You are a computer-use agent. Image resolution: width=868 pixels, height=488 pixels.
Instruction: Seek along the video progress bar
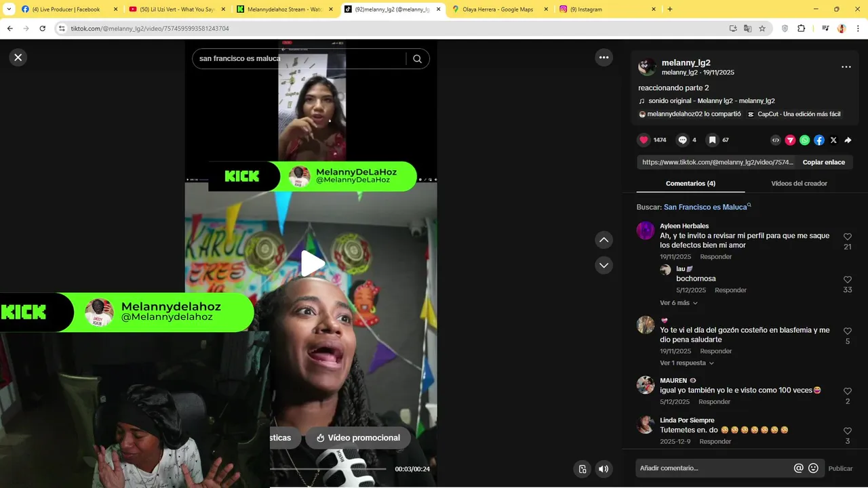(328, 468)
